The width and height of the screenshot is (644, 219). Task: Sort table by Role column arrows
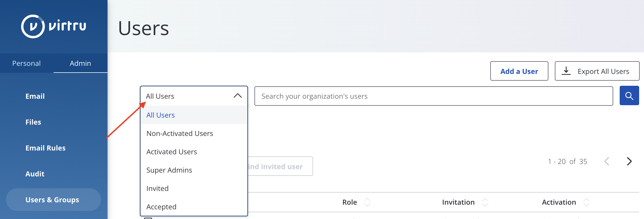tap(367, 202)
